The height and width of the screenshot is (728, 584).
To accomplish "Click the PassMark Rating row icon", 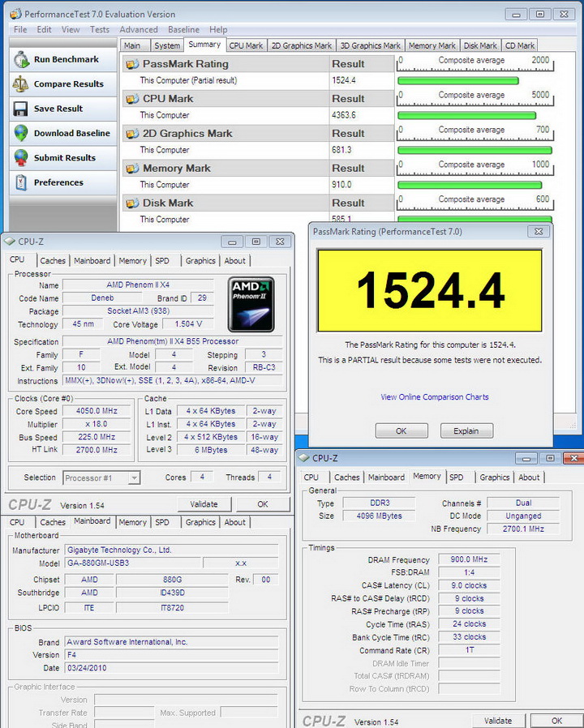I will click(132, 64).
